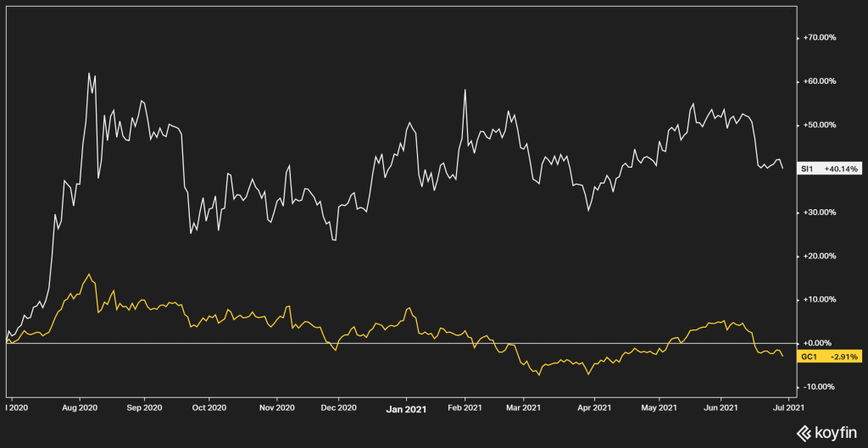Click the Sep 2020 date label
This screenshot has height=448, width=868.
coord(143,407)
